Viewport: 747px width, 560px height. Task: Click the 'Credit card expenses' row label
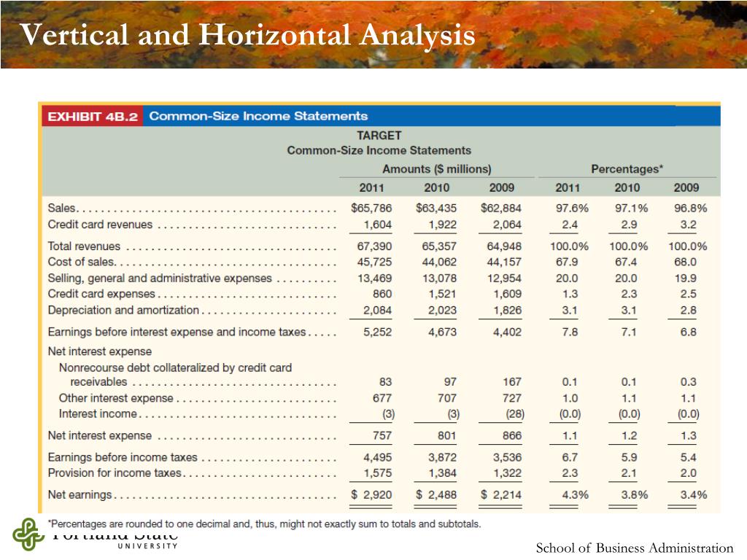pyautogui.click(x=101, y=294)
